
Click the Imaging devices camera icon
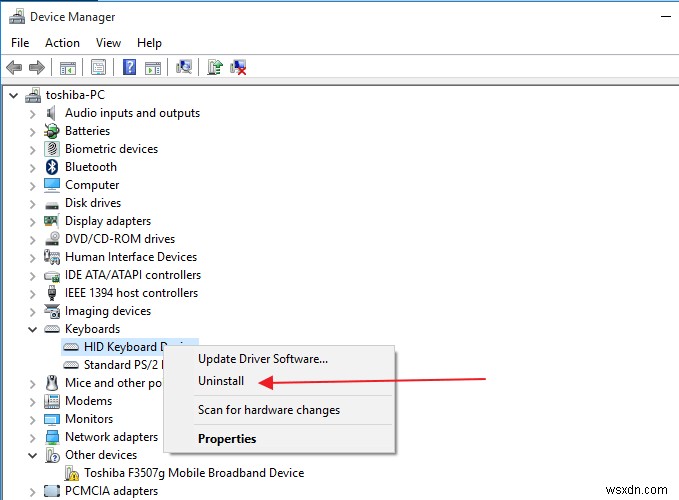[x=52, y=311]
